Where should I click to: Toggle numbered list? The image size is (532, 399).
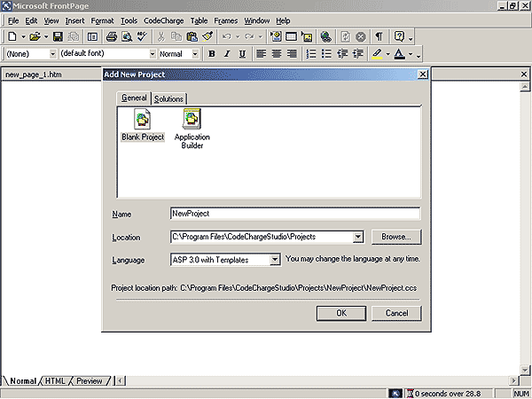tap(311, 53)
